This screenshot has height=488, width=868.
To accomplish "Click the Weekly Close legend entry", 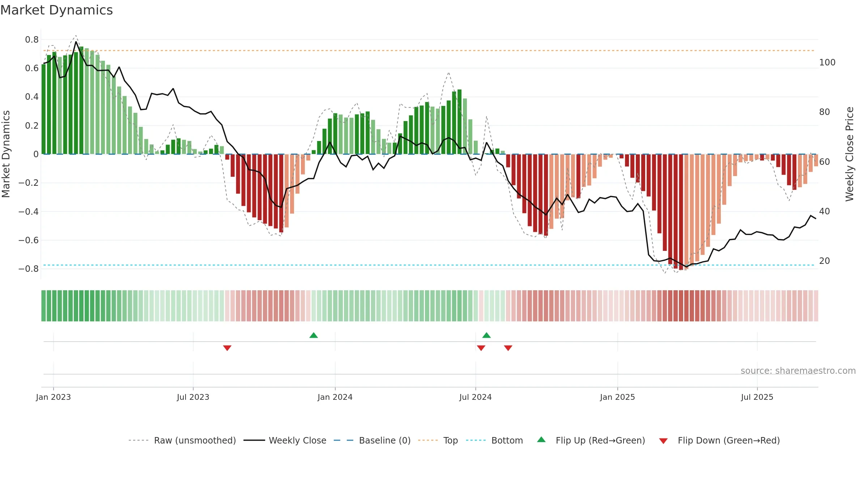I will coord(285,440).
